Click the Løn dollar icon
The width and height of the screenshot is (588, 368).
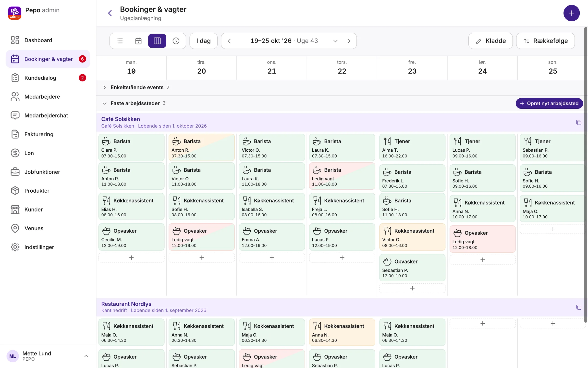pos(15,153)
